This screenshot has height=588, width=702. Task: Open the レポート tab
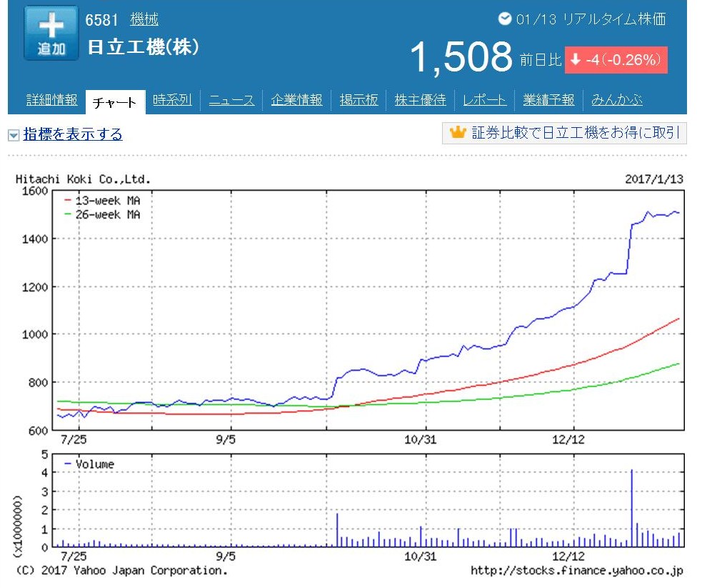(x=485, y=100)
